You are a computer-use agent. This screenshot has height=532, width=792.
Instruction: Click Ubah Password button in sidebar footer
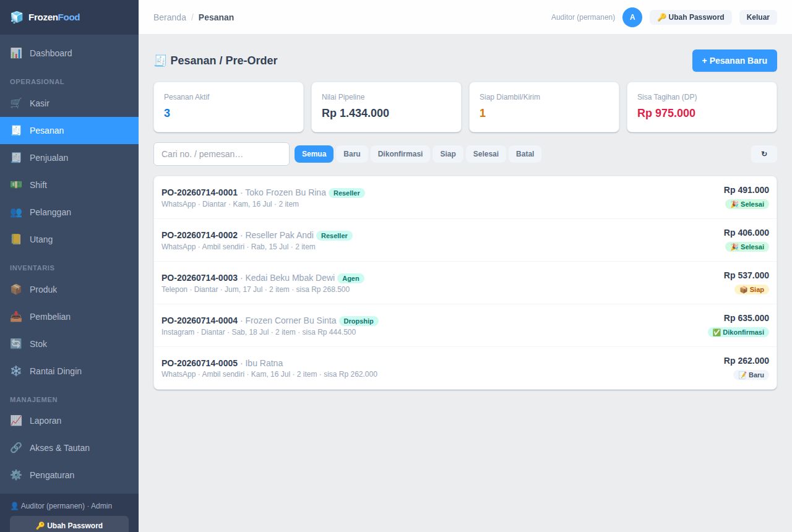(69, 525)
